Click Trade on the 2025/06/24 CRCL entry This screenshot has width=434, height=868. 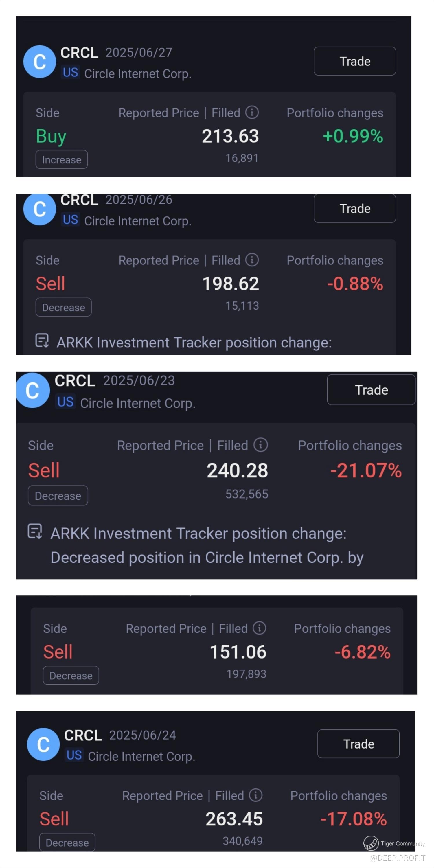tap(358, 744)
